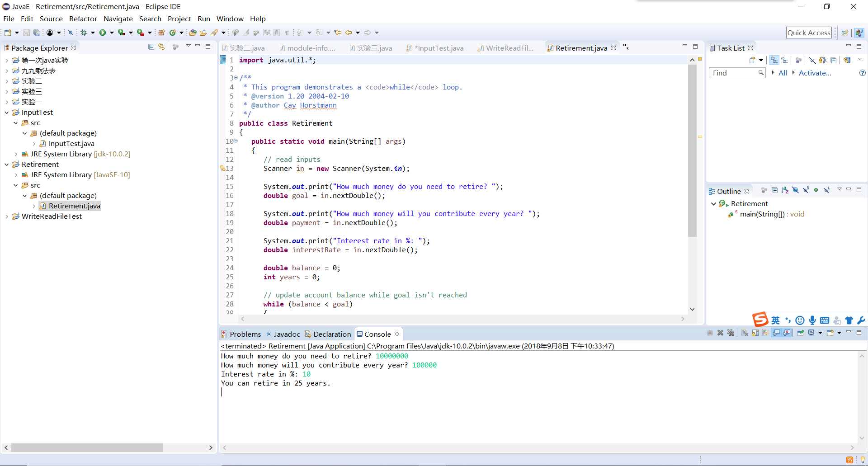Click the Save All toolbar icon
Image resolution: width=868 pixels, height=466 pixels.
[x=37, y=33]
